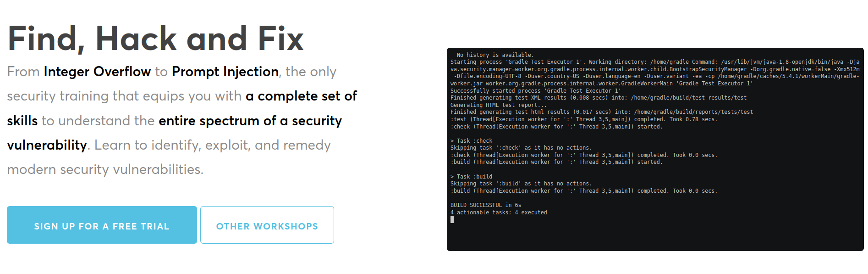Click the "Skipping task ':build'" terminal line
The image size is (868, 274).
(521, 184)
